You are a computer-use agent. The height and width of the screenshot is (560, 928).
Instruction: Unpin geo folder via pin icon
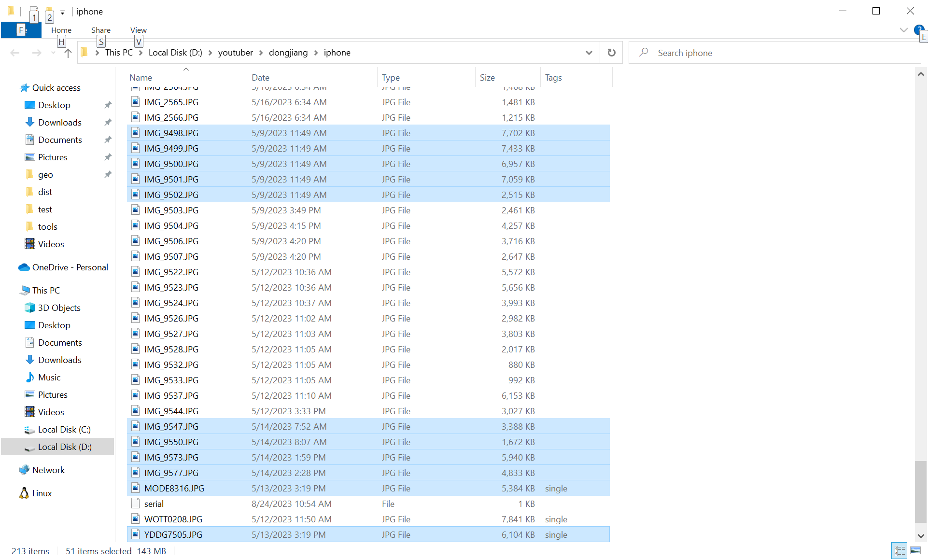[x=108, y=174]
